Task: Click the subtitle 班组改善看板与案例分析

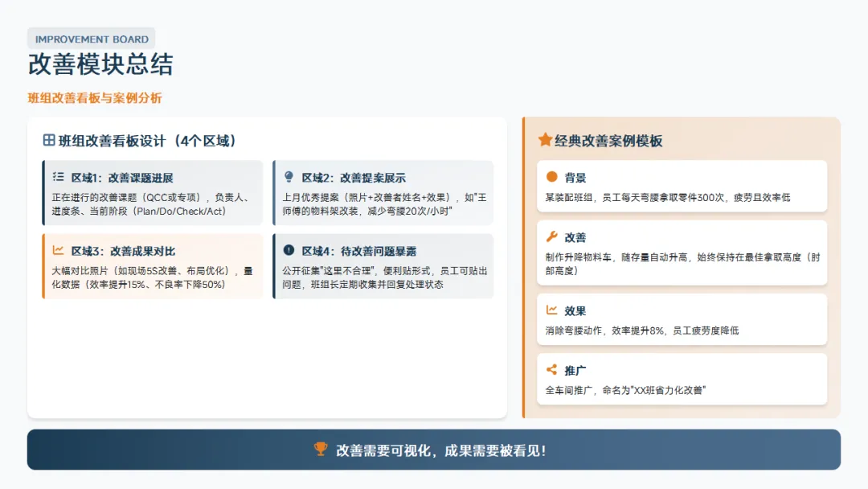Action: (95, 98)
